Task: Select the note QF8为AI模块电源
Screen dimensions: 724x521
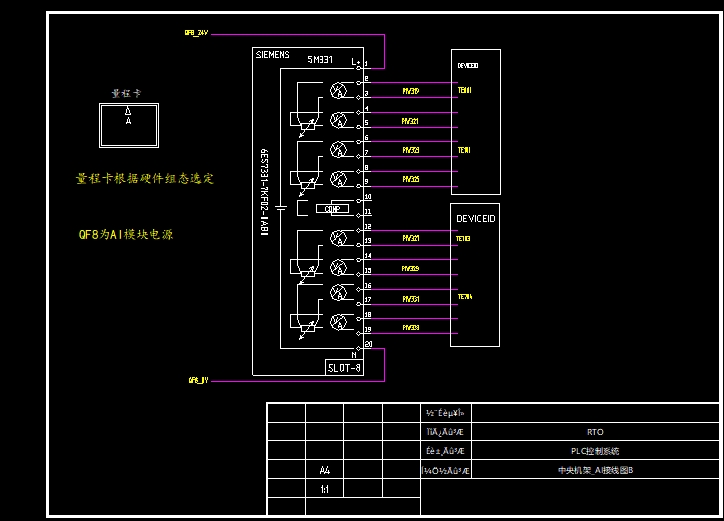Action: pos(126,234)
